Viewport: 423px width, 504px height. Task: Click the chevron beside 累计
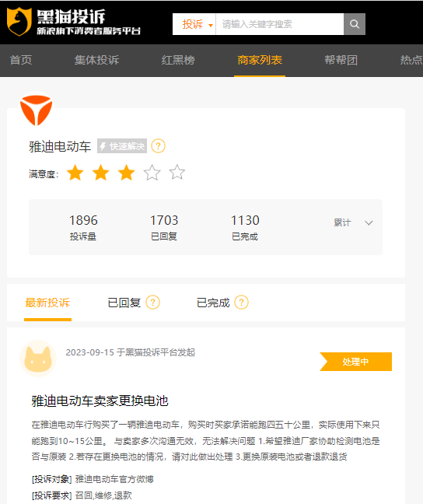tap(369, 222)
